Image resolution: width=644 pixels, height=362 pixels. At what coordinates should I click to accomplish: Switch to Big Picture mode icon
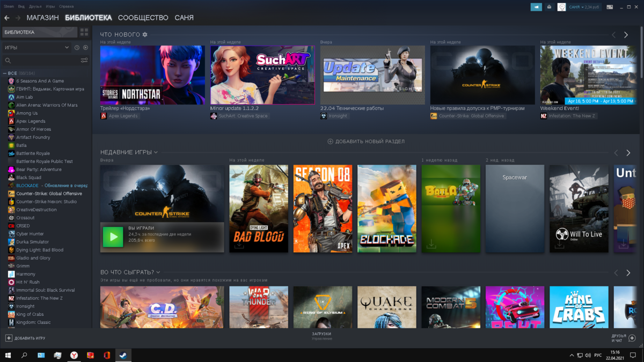pos(610,7)
